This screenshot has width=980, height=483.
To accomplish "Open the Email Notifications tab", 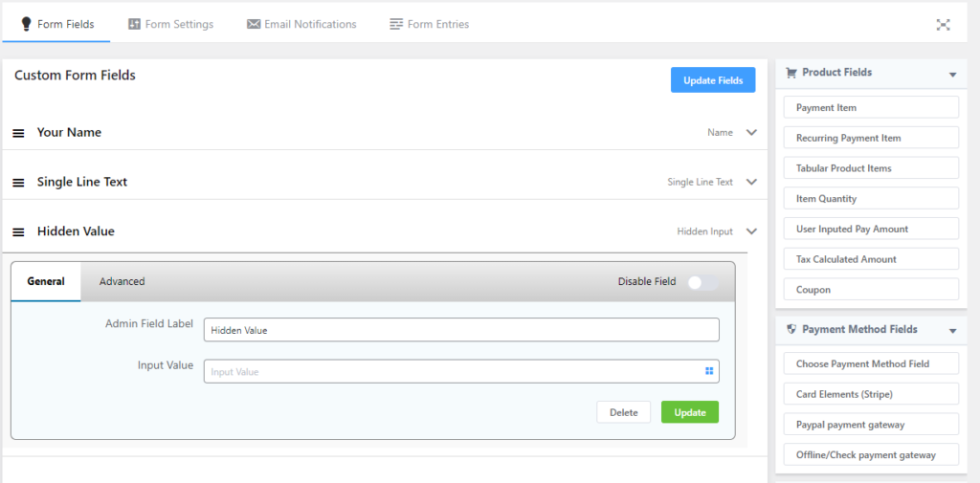I will 301,24.
